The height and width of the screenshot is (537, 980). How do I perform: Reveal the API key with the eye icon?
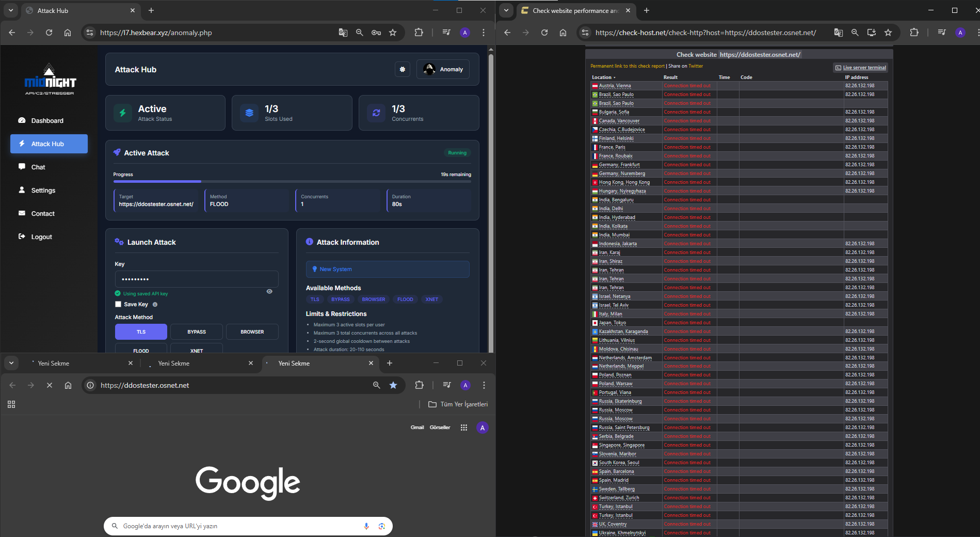click(269, 292)
